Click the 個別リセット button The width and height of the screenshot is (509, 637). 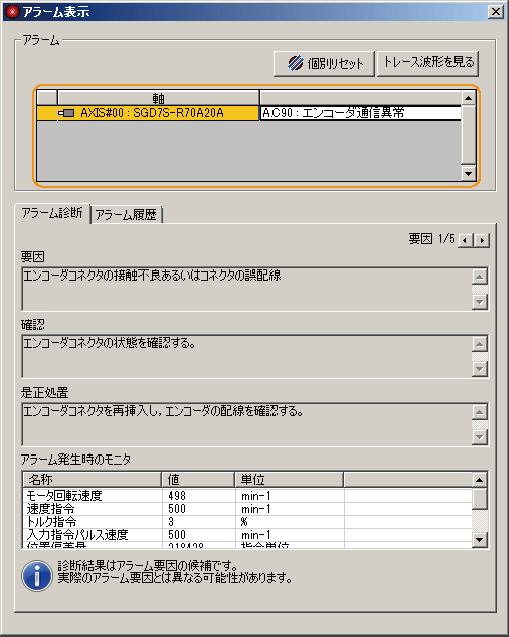324,63
